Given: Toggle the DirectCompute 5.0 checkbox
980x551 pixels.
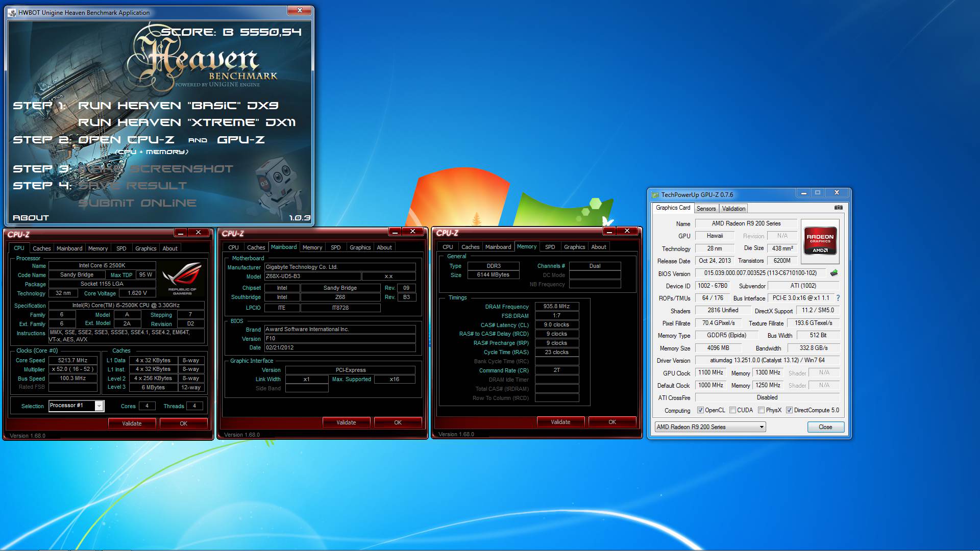Looking at the screenshot, I should pyautogui.click(x=789, y=410).
